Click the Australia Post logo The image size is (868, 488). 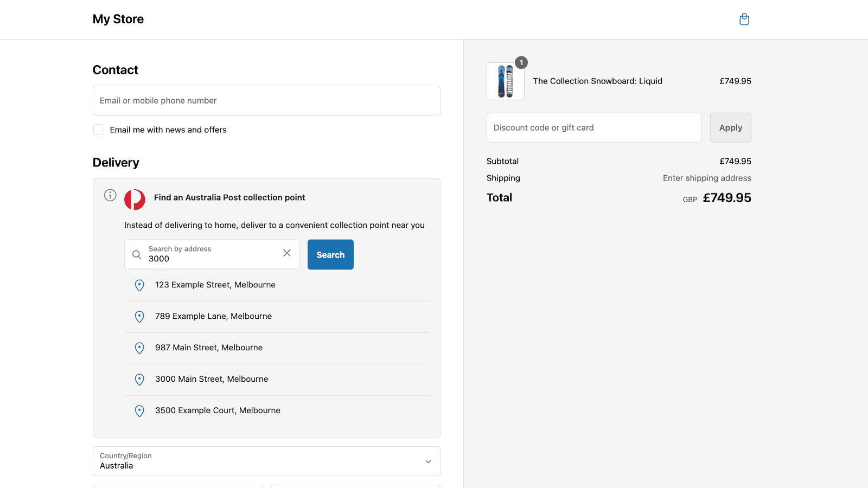tap(135, 200)
